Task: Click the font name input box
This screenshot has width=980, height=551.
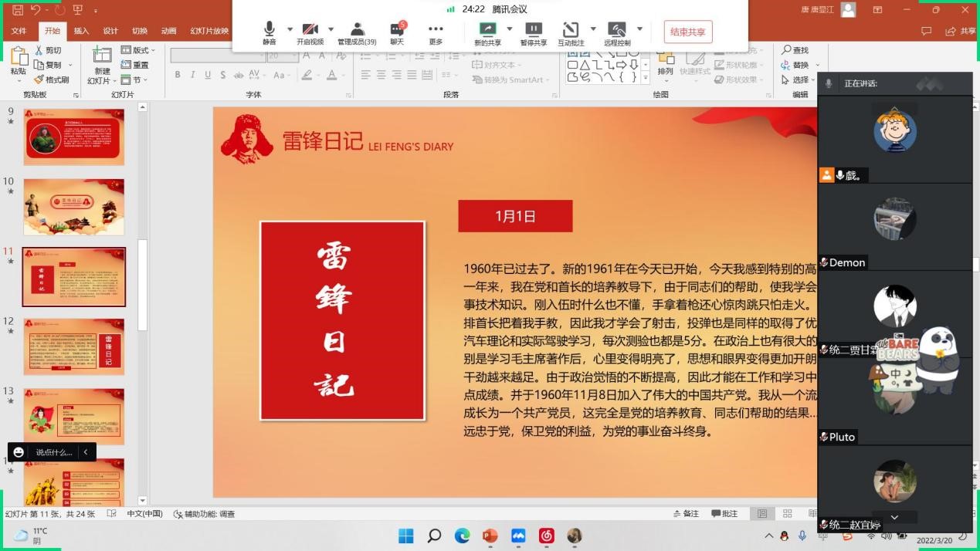Action: coord(216,56)
